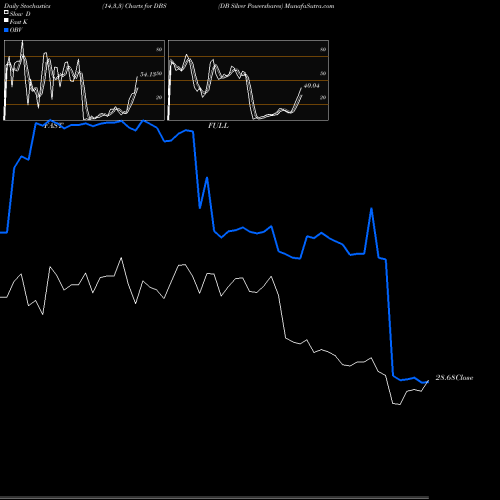This screenshot has width=500, height=500.
Task: Click the 'FAST' label under the chart
Action: point(53,126)
